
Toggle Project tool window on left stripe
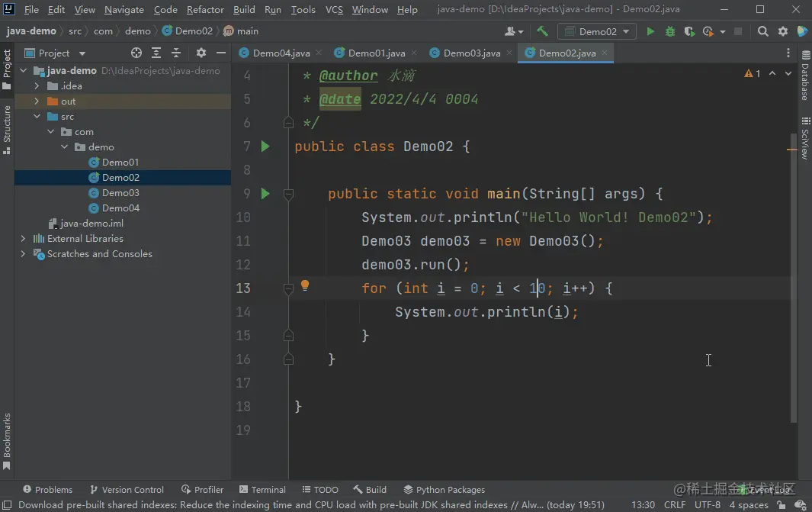(x=7, y=70)
